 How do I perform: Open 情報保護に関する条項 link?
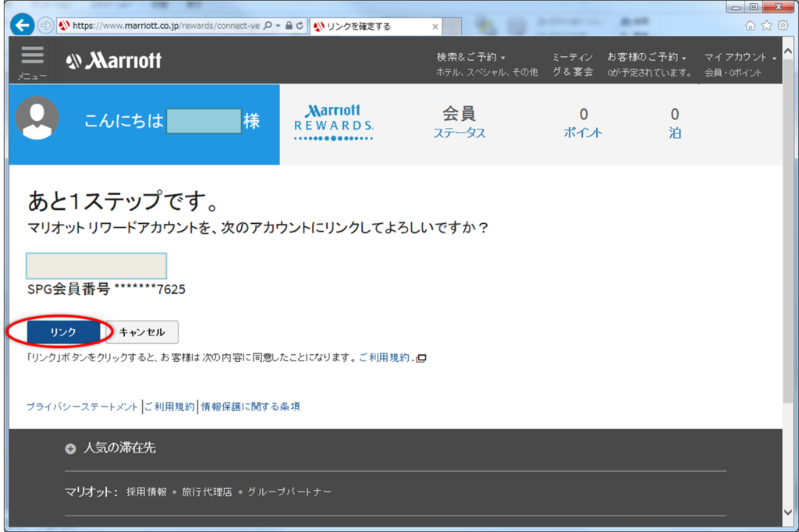tap(250, 406)
